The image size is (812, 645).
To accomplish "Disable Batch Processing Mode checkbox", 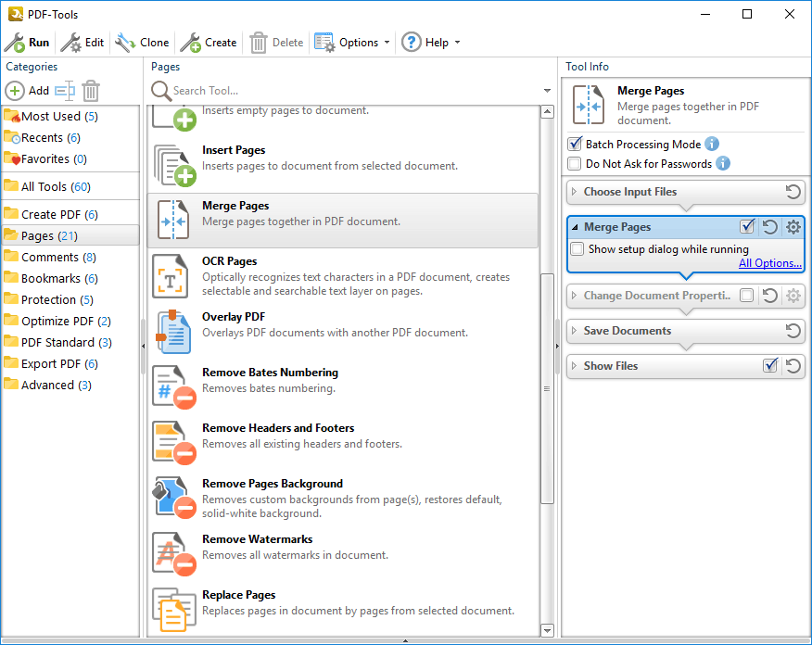I will tap(575, 145).
